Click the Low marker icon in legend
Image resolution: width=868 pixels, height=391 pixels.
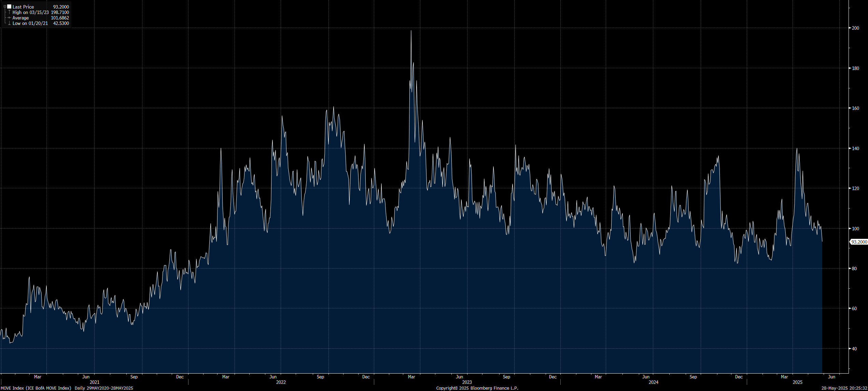click(9, 23)
